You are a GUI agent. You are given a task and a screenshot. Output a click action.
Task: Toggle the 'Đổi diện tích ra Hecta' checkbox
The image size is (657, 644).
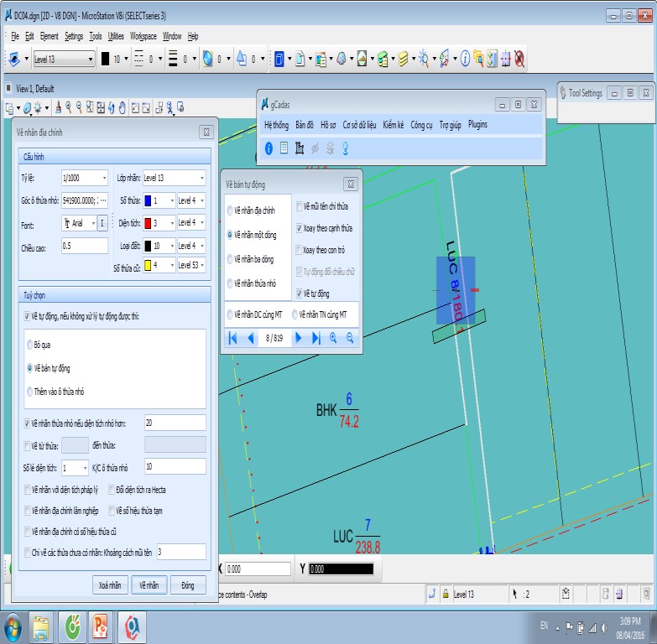click(111, 489)
